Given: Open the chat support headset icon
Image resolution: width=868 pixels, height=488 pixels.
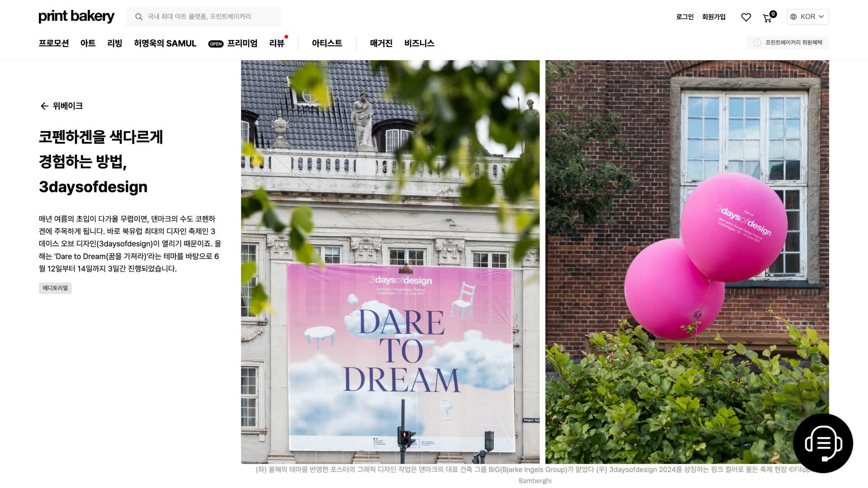Looking at the screenshot, I should click(x=823, y=443).
